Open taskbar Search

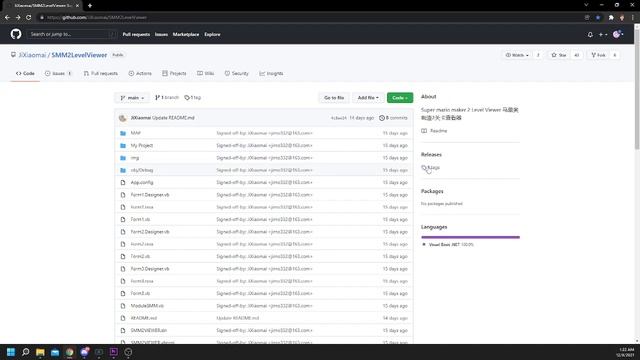25,352
